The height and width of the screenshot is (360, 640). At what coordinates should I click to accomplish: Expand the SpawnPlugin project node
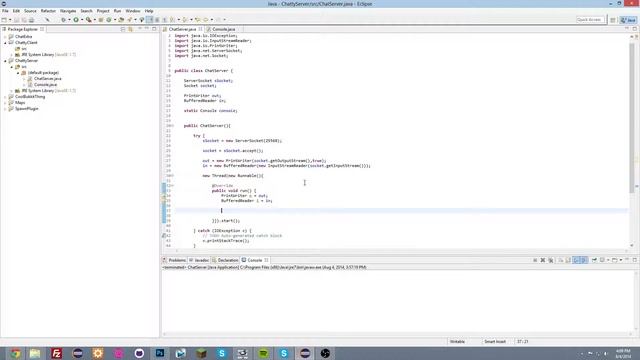tap(5, 109)
